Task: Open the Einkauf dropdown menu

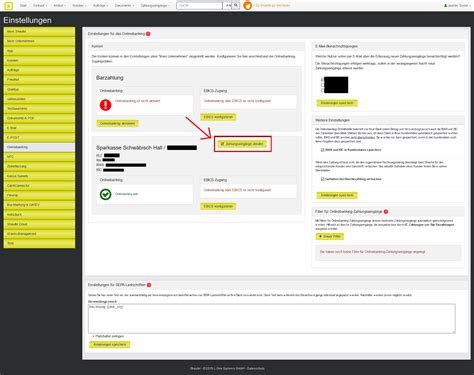Action: (40, 6)
